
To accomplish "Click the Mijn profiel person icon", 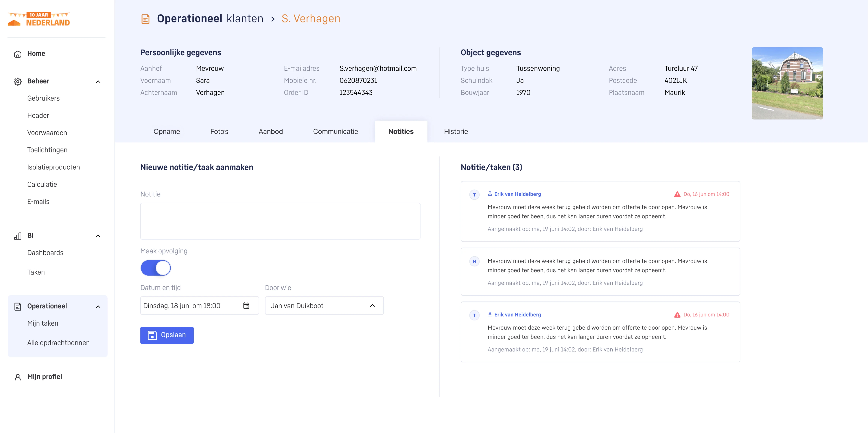I will (17, 377).
